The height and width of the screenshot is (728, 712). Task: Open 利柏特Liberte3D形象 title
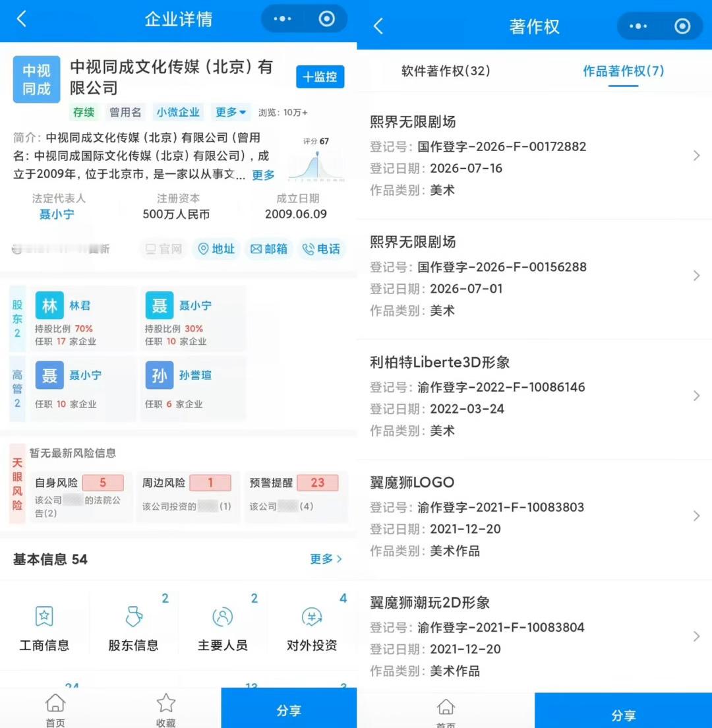[440, 362]
